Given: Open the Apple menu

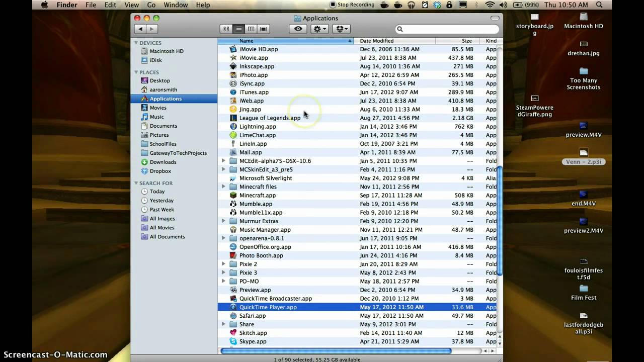Looking at the screenshot, I should coord(44,5).
